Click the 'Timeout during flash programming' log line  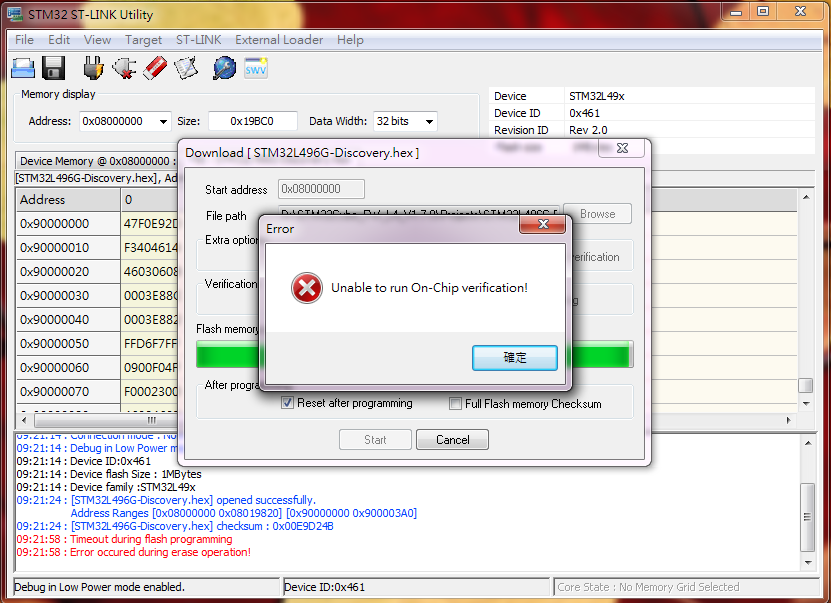(x=125, y=539)
